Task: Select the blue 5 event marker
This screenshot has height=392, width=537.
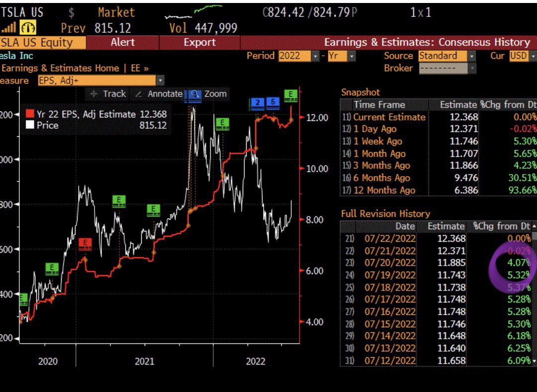Action: coord(272,103)
